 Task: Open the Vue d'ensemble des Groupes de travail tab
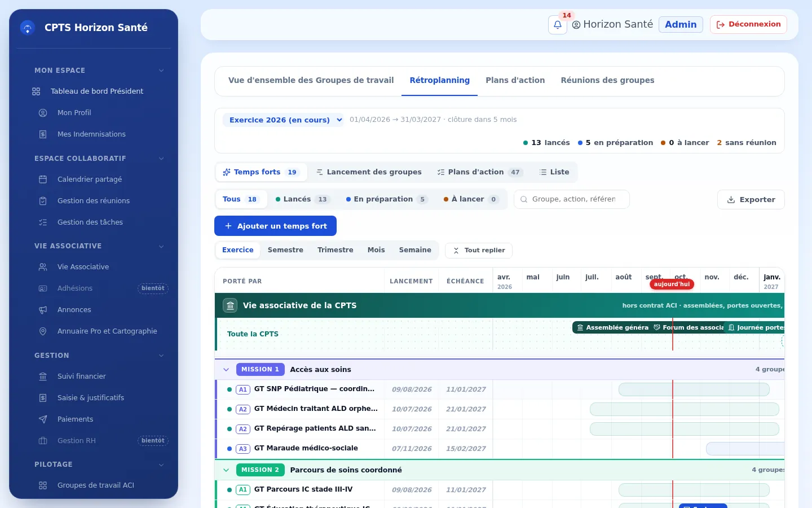click(311, 81)
